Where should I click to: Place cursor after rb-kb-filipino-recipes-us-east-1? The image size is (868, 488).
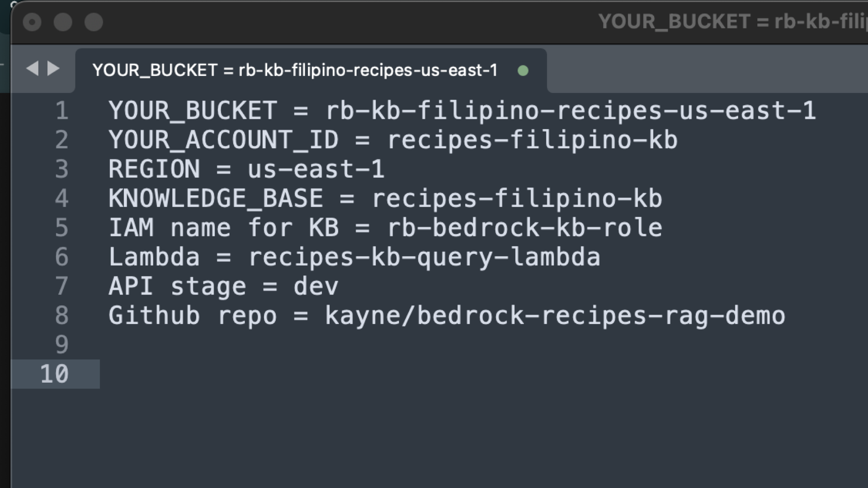[x=818, y=111]
